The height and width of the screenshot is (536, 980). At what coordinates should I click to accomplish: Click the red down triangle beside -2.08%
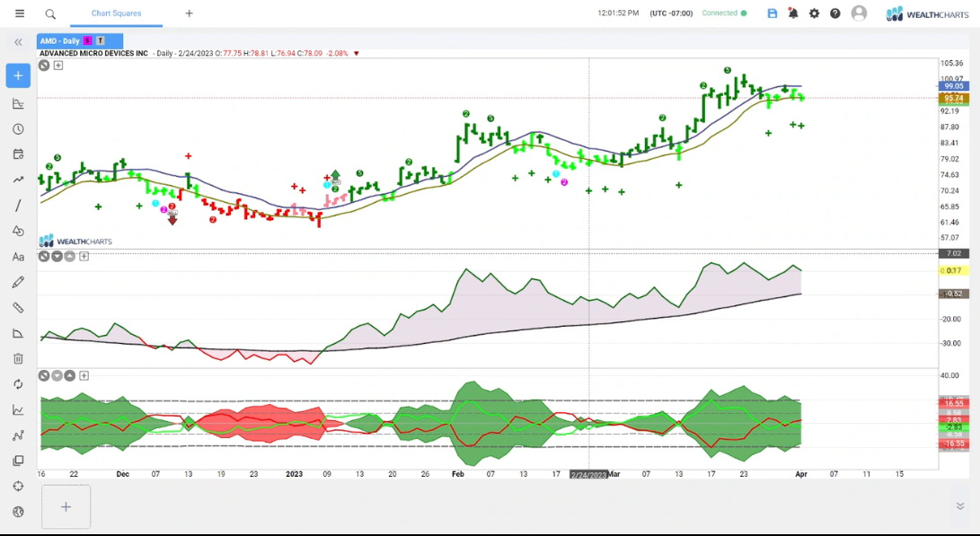357,54
